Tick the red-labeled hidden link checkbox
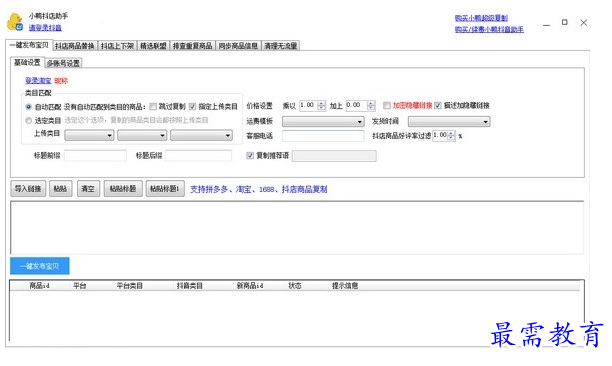Viewport: 612px width, 366px height. pyautogui.click(x=387, y=105)
